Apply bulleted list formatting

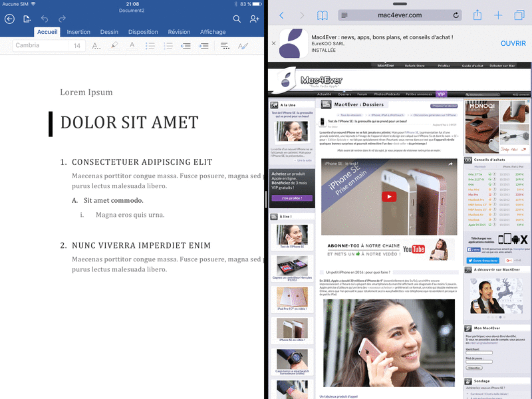pos(150,46)
